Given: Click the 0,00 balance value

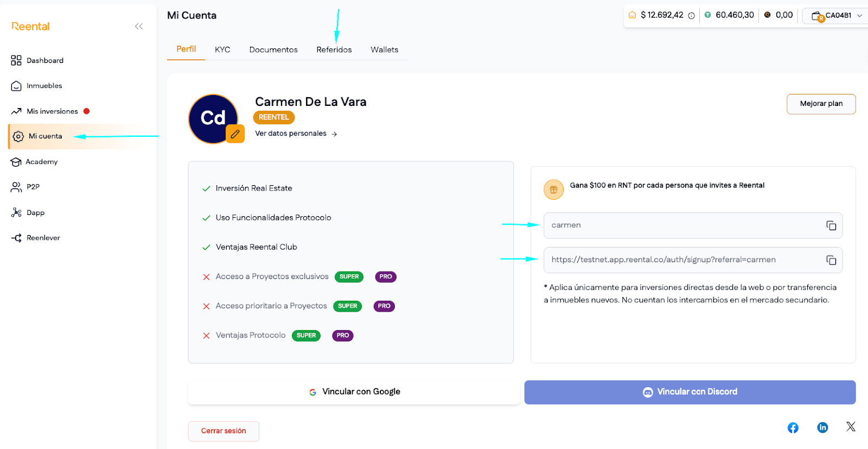Looking at the screenshot, I should click(x=784, y=15).
